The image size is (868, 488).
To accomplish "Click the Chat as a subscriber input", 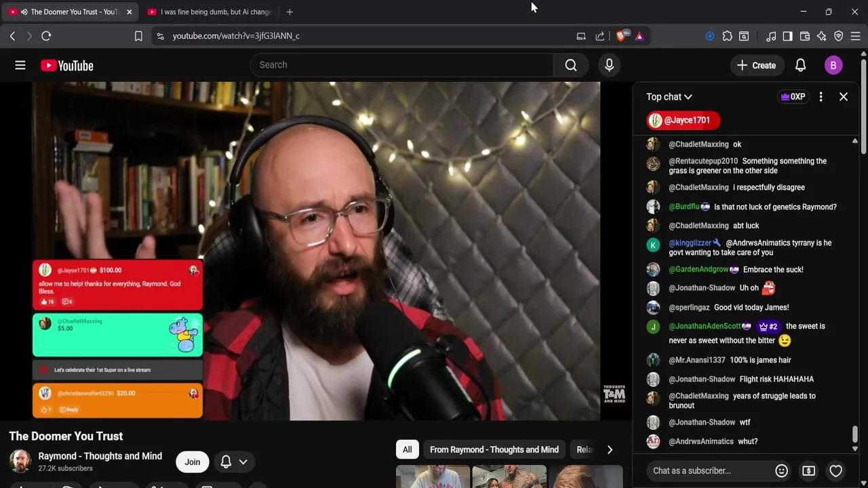I will (x=709, y=470).
